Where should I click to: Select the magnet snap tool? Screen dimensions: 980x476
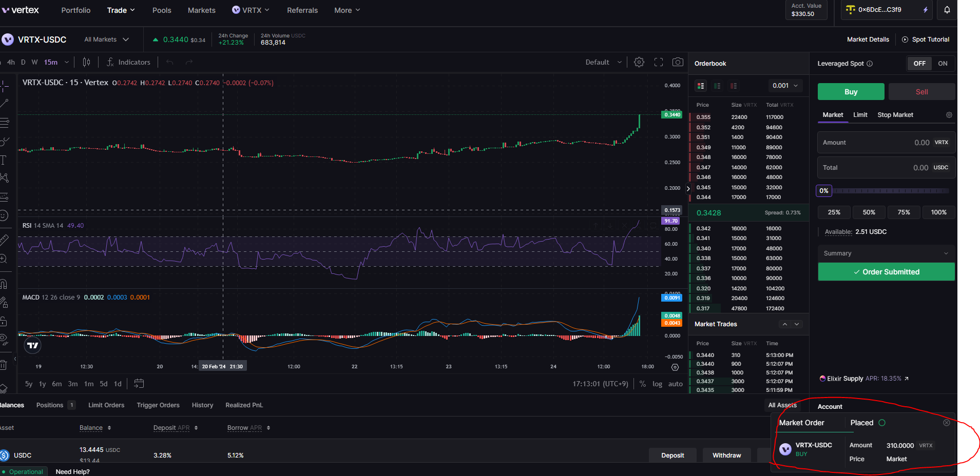[x=4, y=284]
